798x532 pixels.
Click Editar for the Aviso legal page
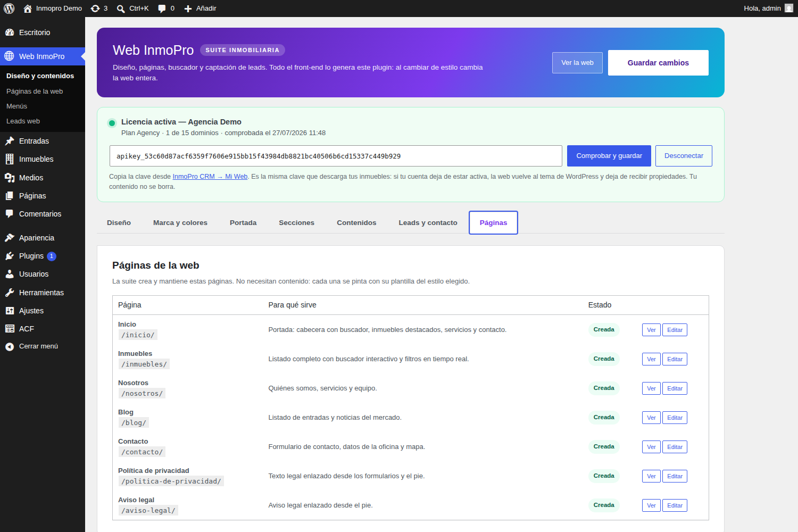pyautogui.click(x=675, y=505)
